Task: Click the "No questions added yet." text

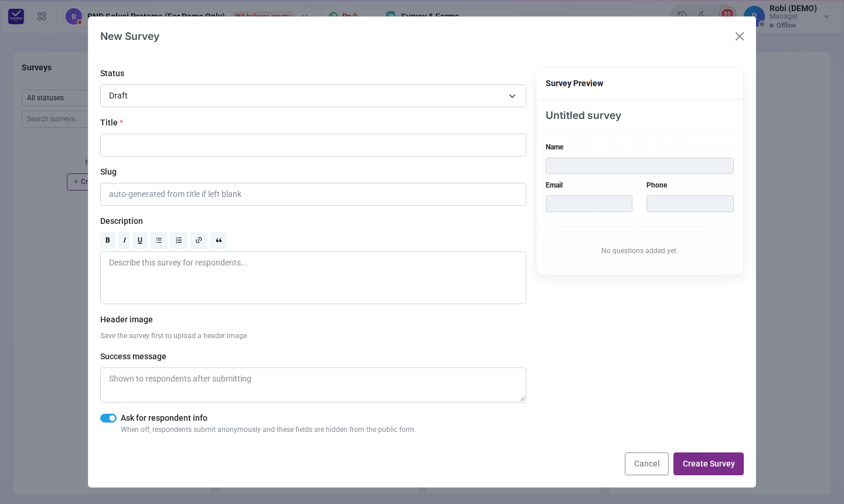Action: pyautogui.click(x=639, y=251)
